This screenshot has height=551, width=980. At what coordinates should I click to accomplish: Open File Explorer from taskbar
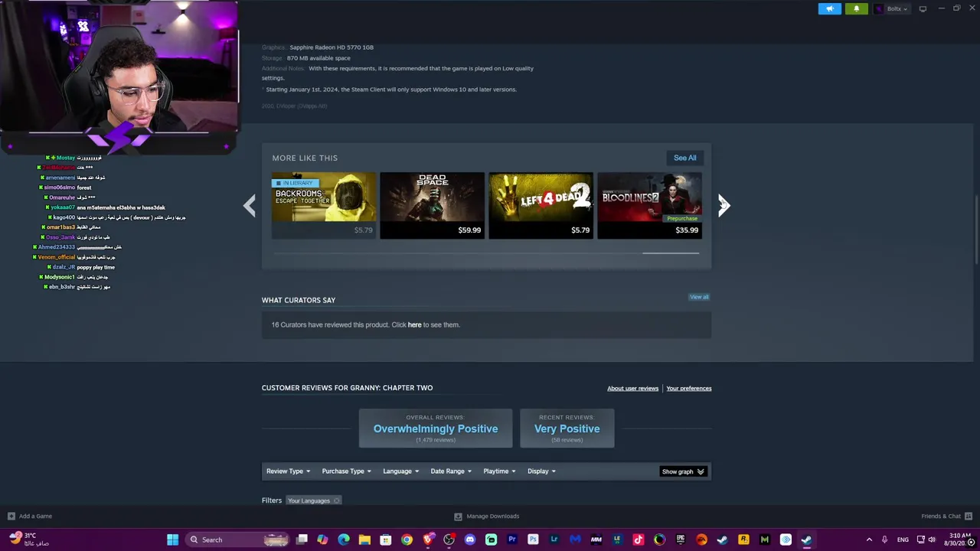tap(364, 540)
